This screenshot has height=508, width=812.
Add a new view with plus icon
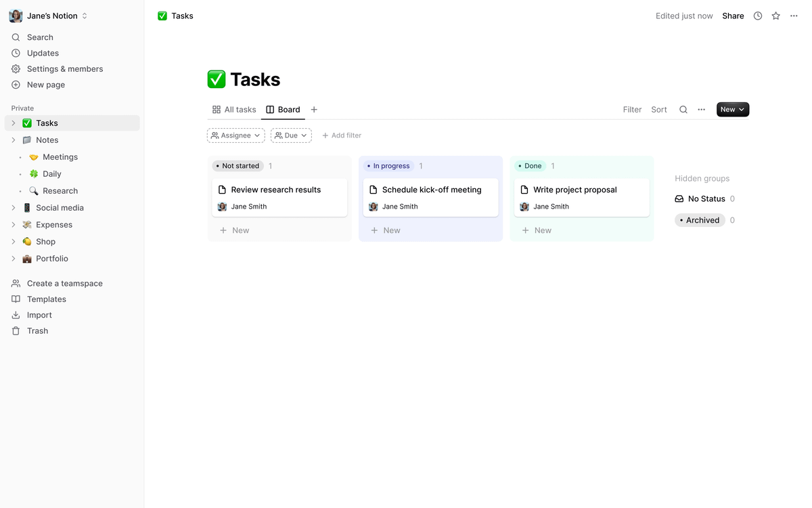(314, 110)
